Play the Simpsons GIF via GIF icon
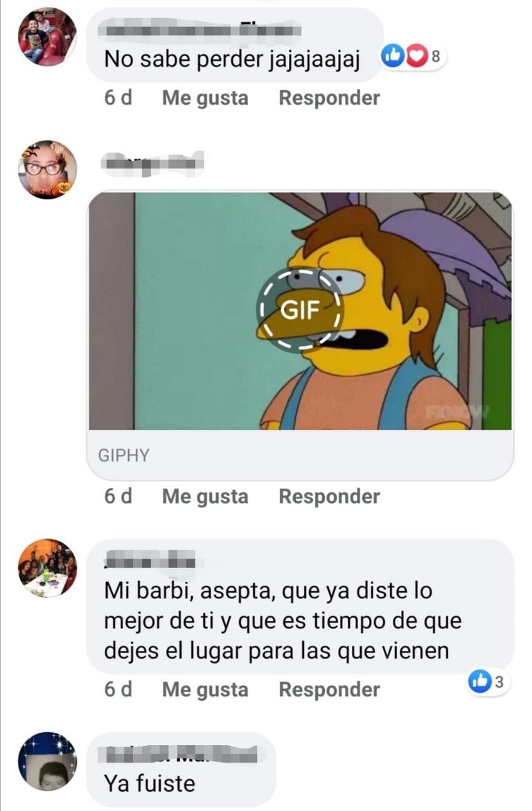 click(300, 310)
